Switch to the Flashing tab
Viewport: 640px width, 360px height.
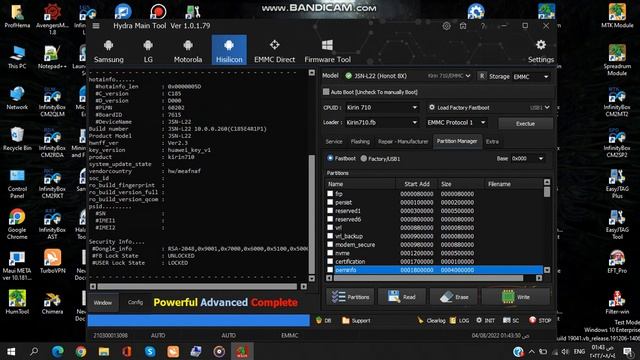pos(360,142)
